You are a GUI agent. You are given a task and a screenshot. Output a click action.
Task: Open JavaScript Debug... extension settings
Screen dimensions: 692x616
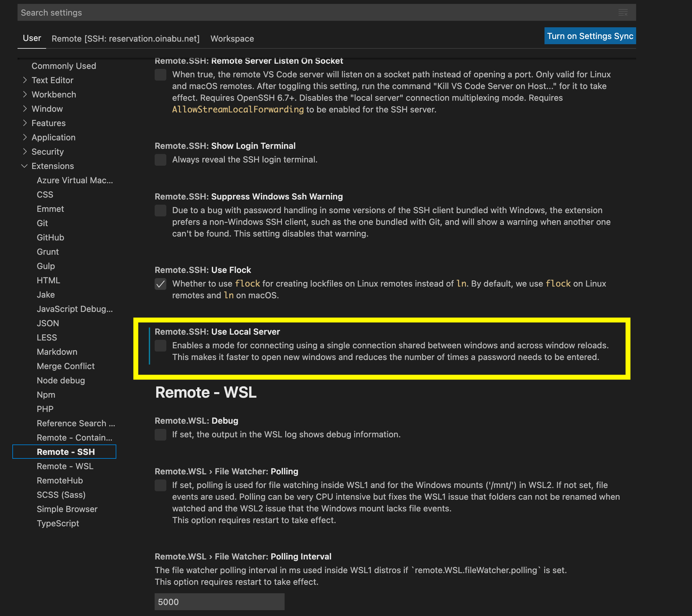(x=75, y=309)
